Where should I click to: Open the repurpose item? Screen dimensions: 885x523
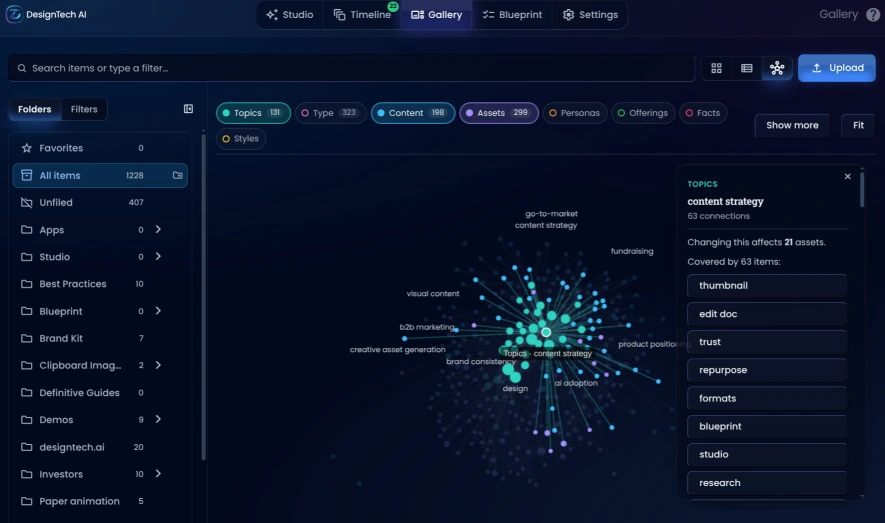pyautogui.click(x=767, y=370)
